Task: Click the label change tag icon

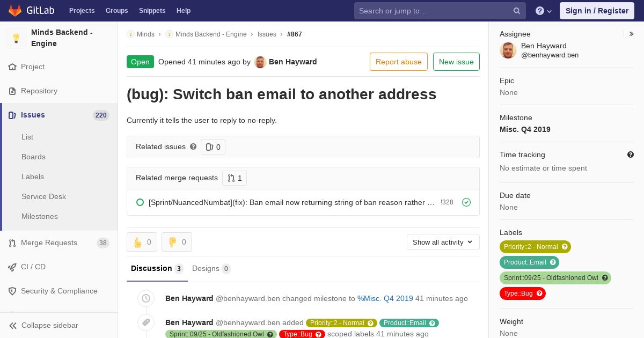Action: 146,322
